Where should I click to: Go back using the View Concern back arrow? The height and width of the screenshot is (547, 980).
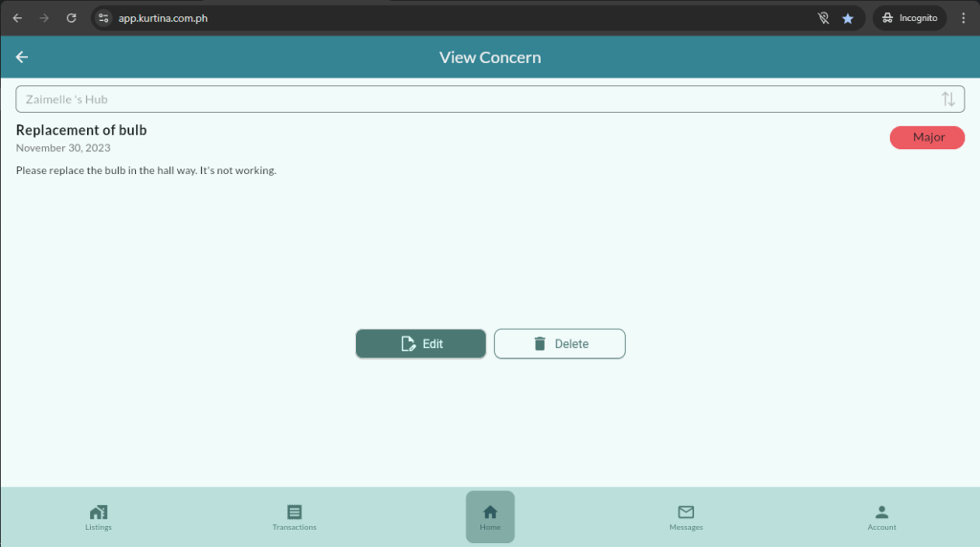pos(22,57)
